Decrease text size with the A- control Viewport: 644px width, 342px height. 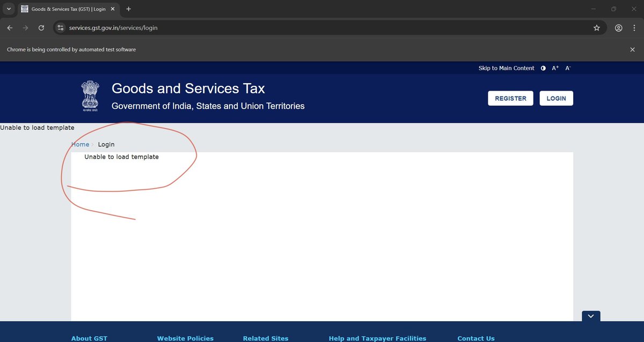[x=567, y=68]
